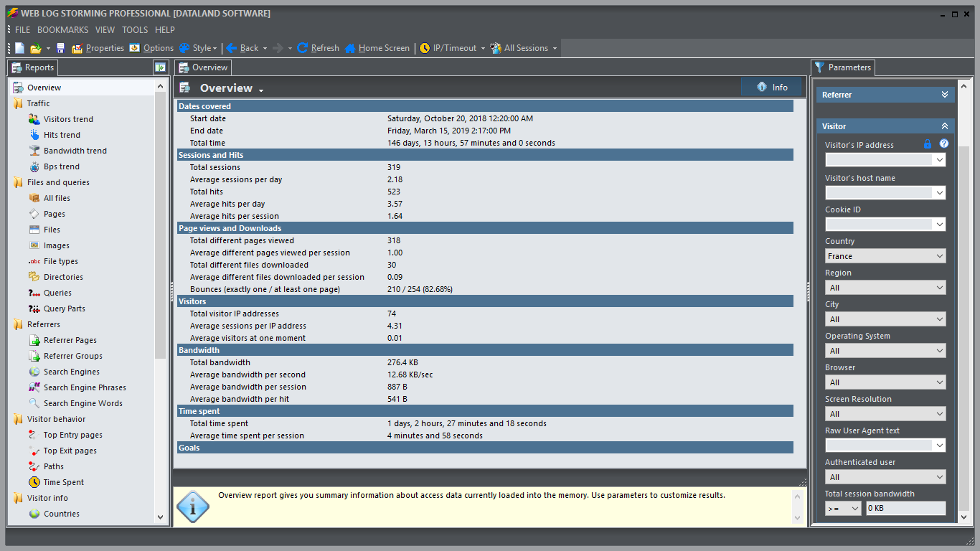Open the Files report
The width and height of the screenshot is (980, 551).
point(52,230)
